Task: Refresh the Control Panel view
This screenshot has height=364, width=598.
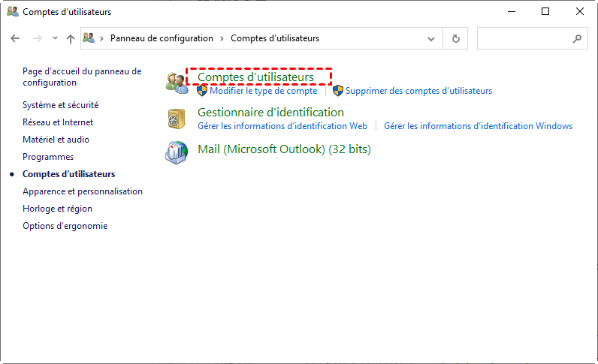Action: click(456, 38)
